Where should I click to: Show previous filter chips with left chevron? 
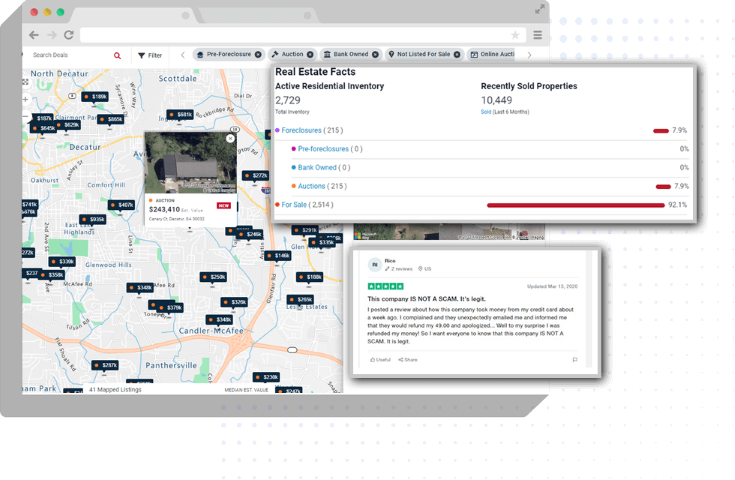(183, 55)
